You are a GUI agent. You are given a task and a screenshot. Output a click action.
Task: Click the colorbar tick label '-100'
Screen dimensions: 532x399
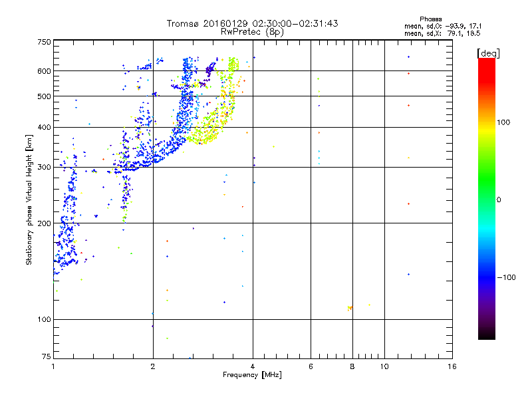(x=506, y=277)
